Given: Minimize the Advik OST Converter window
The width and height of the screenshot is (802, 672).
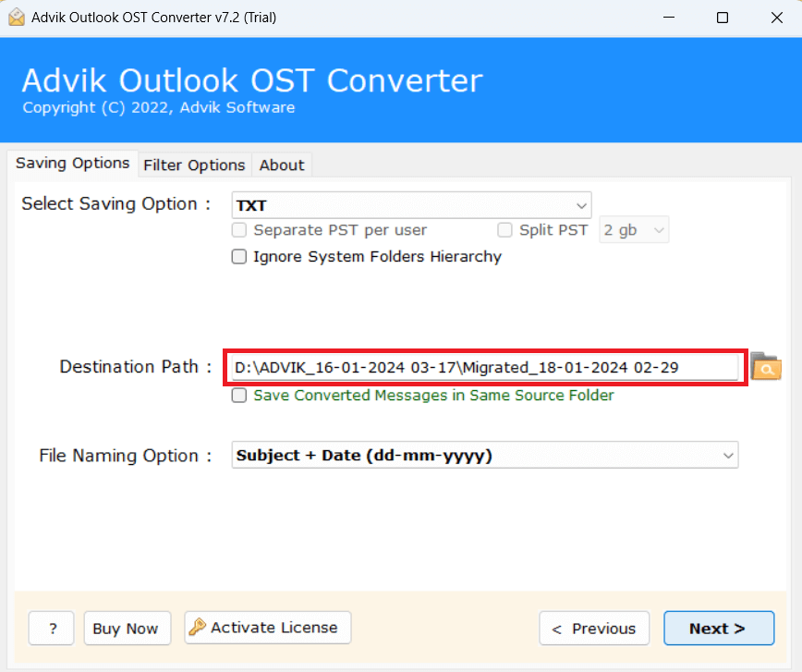Looking at the screenshot, I should [x=669, y=18].
